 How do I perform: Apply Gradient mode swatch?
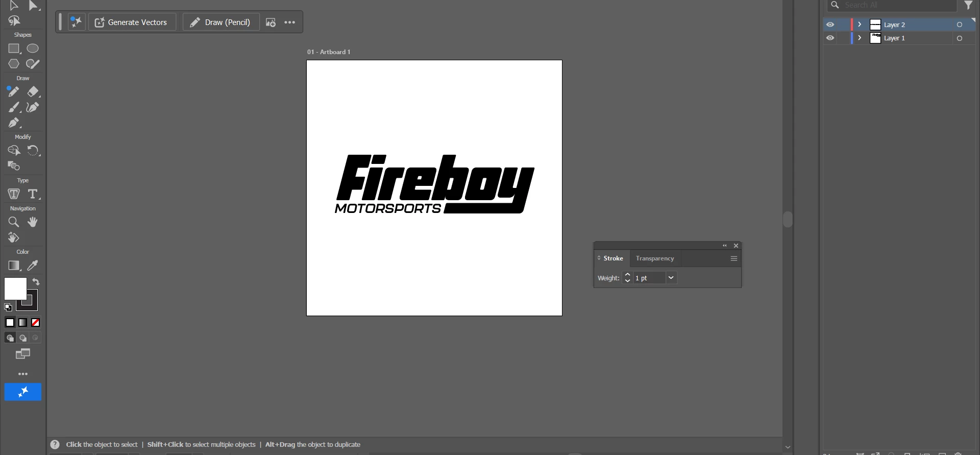[x=23, y=323]
